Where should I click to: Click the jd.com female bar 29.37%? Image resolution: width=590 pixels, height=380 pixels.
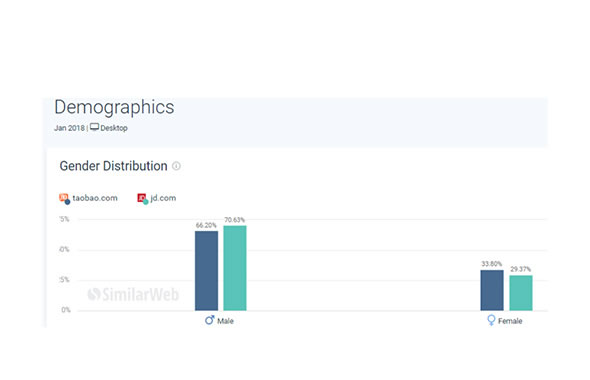(521, 293)
